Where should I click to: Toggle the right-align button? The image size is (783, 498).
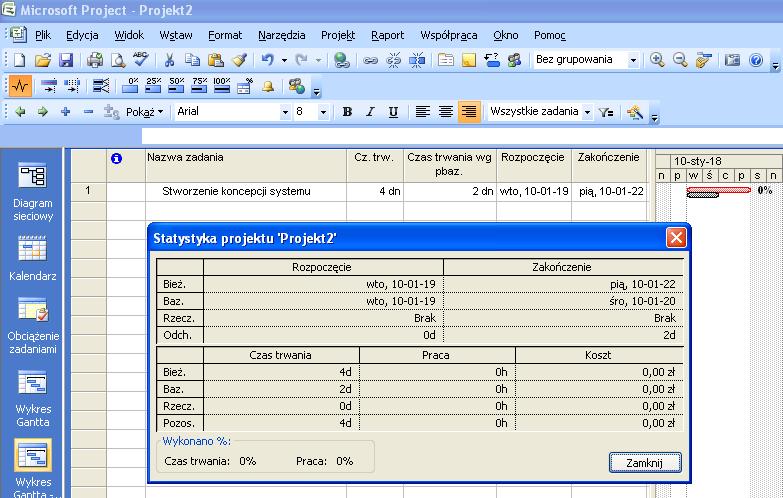point(469,112)
